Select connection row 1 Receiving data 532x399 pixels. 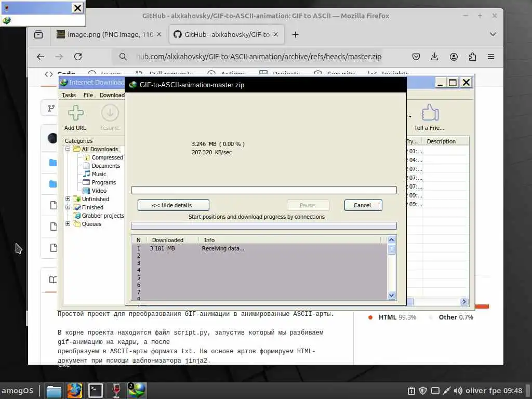260,248
